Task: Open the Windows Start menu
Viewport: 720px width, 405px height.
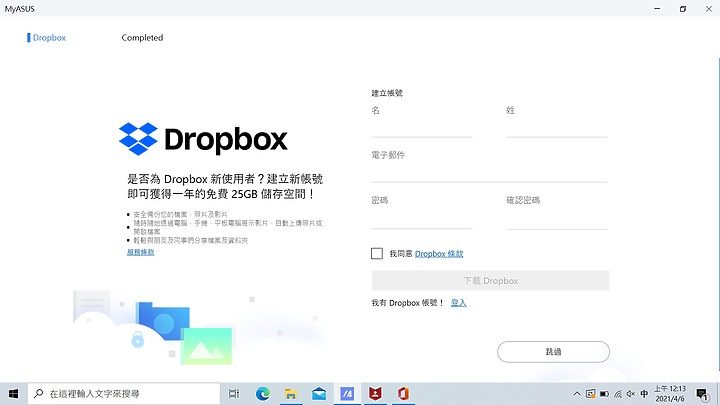Action: [x=13, y=394]
